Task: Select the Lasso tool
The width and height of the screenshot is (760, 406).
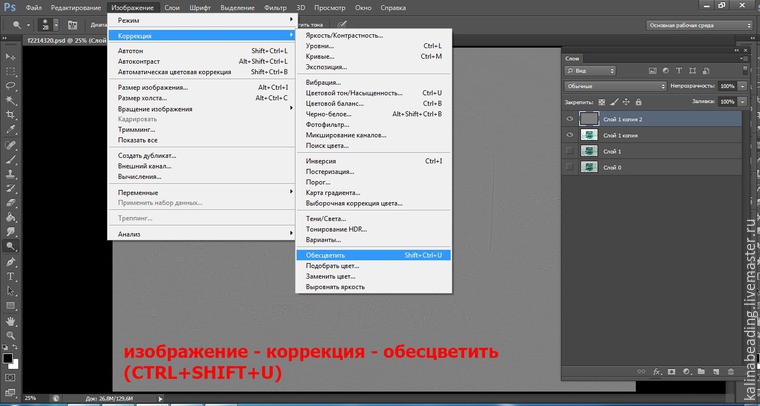Action: (11, 86)
